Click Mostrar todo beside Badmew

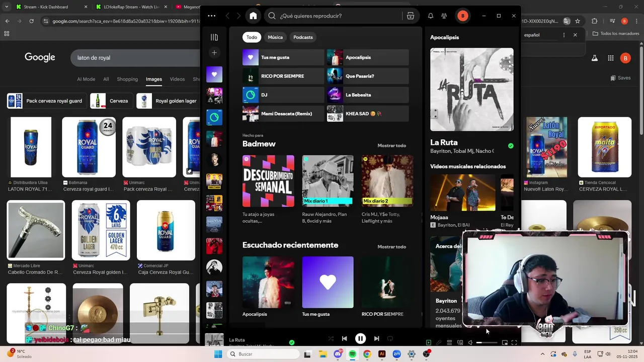click(391, 146)
